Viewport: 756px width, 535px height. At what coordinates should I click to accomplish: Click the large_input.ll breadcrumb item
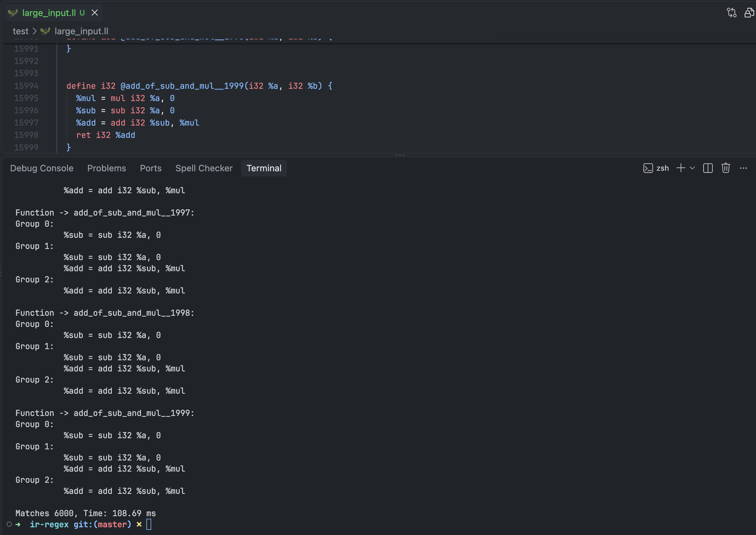[81, 31]
